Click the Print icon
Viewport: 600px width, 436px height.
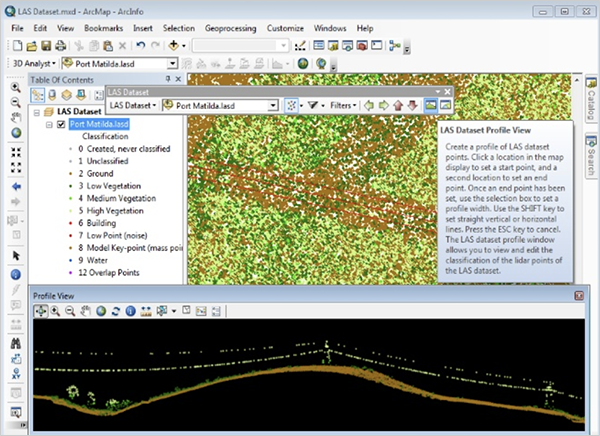click(60, 46)
